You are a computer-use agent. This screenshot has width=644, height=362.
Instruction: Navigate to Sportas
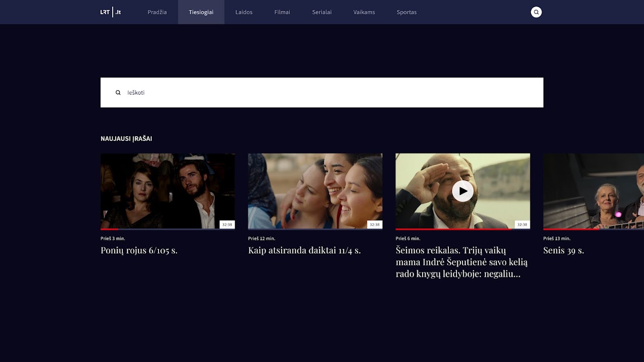coord(407,12)
